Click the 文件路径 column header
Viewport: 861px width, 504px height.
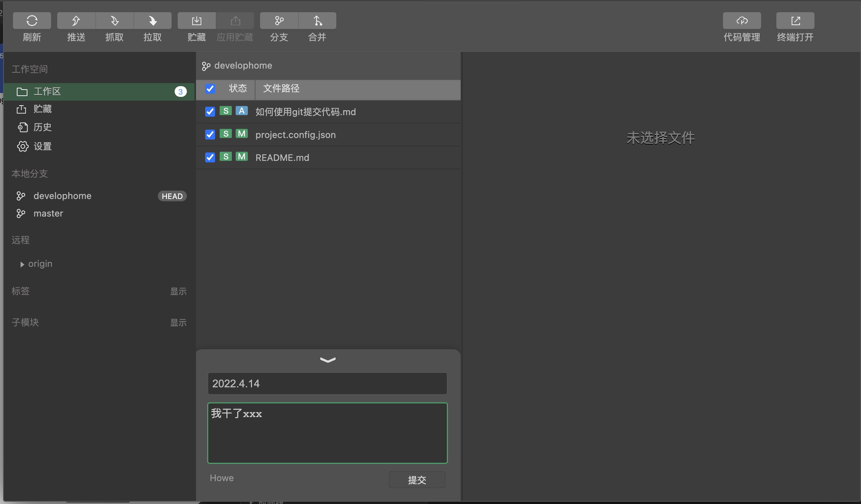click(281, 89)
